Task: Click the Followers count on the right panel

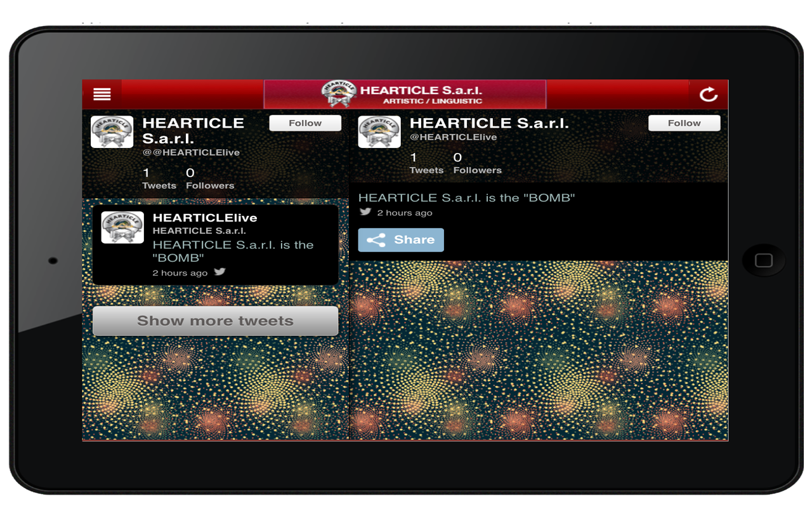Action: (477, 164)
